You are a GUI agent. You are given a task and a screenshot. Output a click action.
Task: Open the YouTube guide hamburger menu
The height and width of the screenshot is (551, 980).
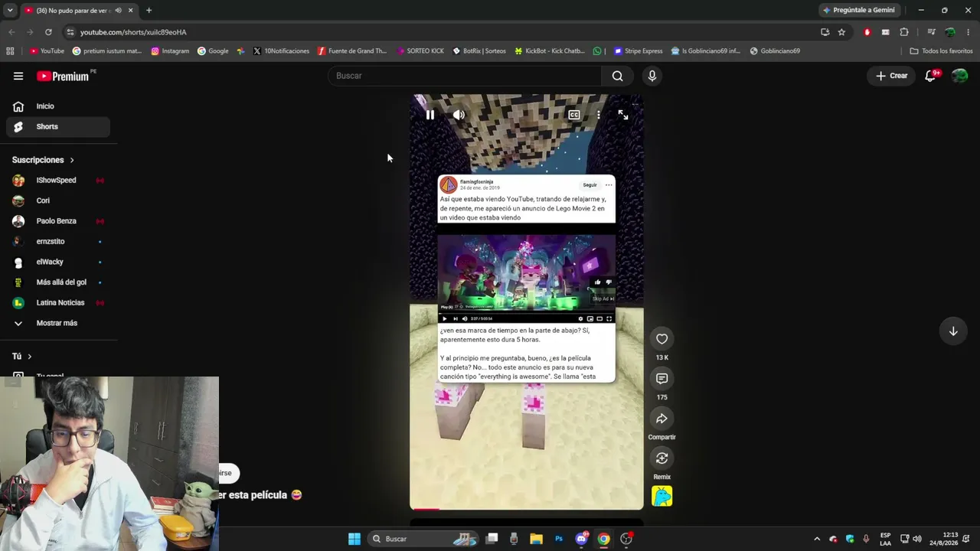coord(18,76)
